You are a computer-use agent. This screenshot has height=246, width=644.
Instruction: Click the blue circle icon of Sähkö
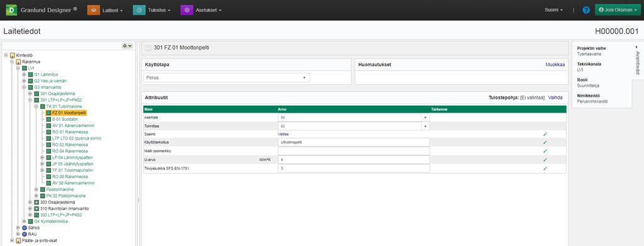(25, 228)
